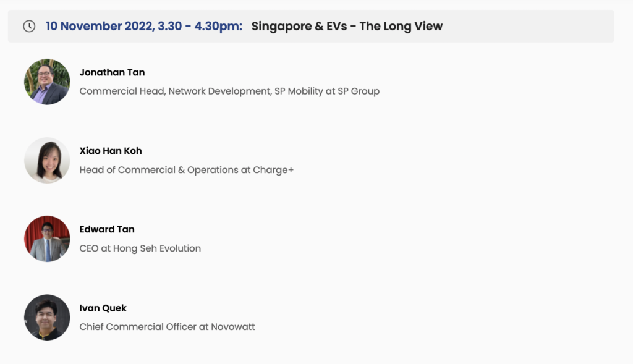Screen dimensions: 633x364
Task: View Ivan Quek's profile photo
Action: [x=47, y=317]
